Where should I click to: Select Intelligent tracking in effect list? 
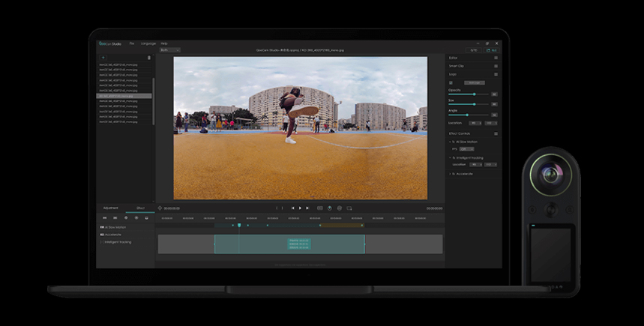[115, 242]
